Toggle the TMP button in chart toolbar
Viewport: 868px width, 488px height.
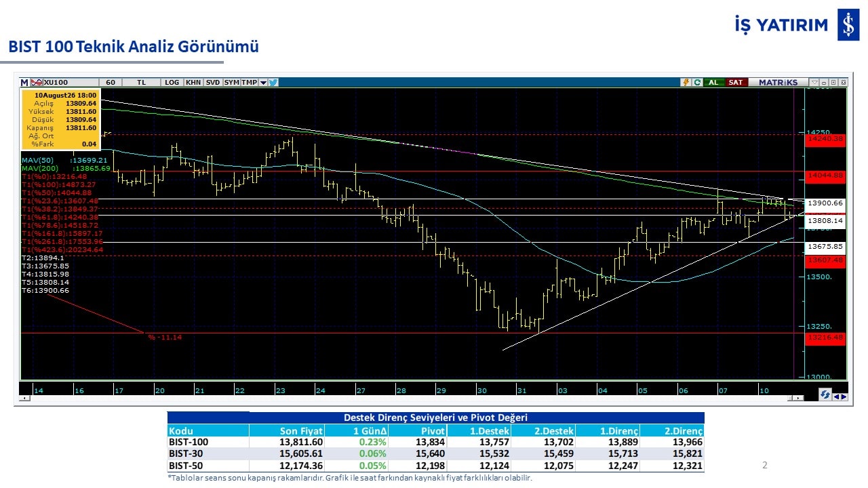click(x=249, y=82)
